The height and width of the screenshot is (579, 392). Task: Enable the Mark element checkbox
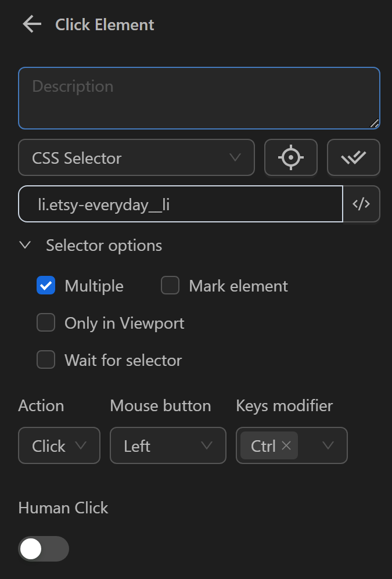point(170,285)
